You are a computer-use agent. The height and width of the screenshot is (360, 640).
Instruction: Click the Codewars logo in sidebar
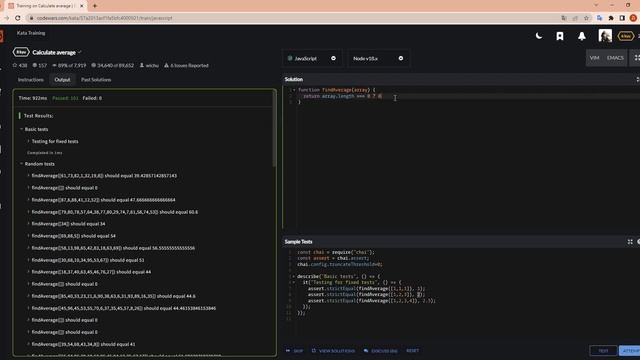pos(2,36)
